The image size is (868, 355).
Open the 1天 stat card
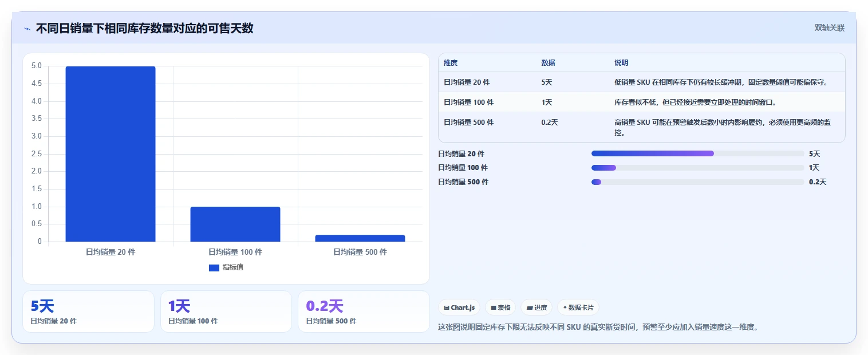click(226, 311)
